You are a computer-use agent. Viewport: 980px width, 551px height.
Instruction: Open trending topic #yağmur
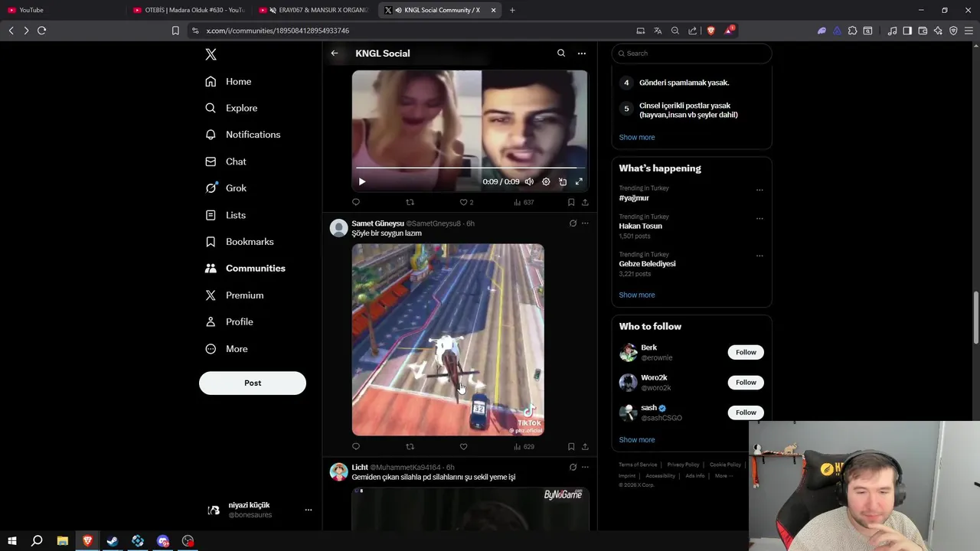click(634, 198)
